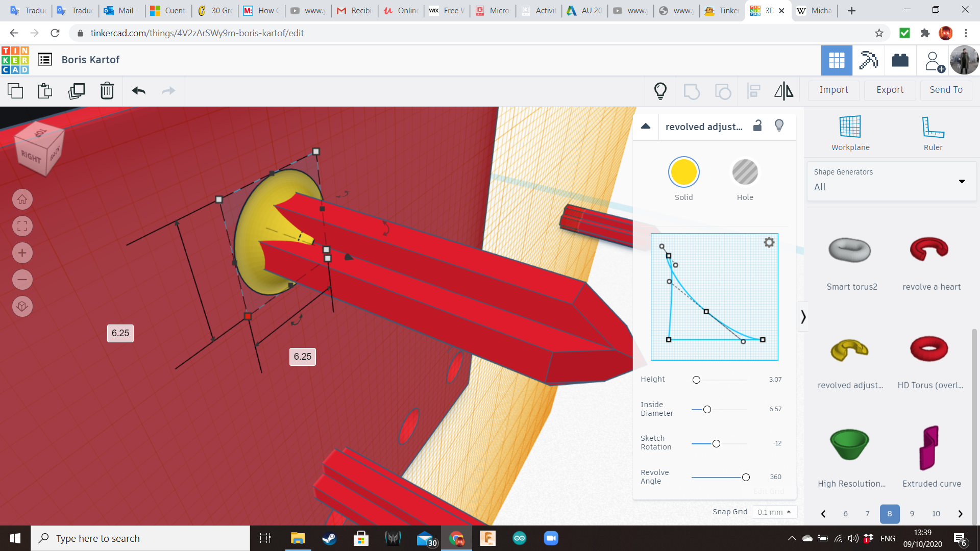Select the Ruler tool
Screen dimensions: 980x551
(x=933, y=132)
